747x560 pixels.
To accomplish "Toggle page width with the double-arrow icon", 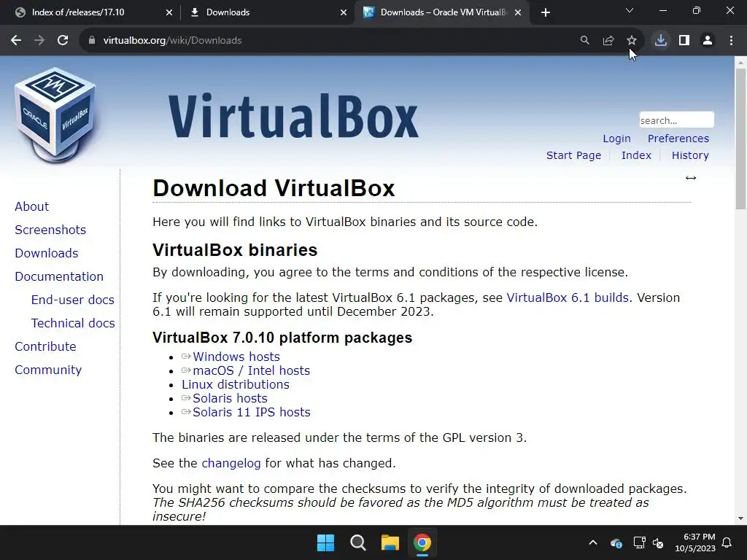I will pos(691,178).
